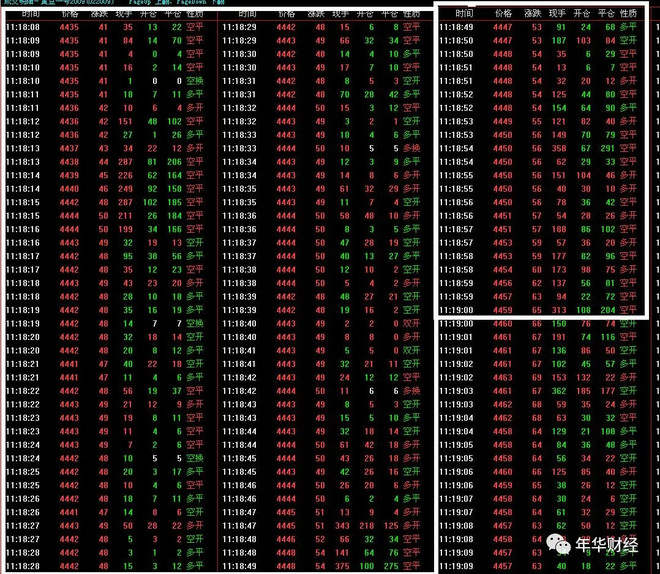This screenshot has height=574, width=660.
Task: Select price 4437 in the 11:18:13 row
Action: pos(69,149)
